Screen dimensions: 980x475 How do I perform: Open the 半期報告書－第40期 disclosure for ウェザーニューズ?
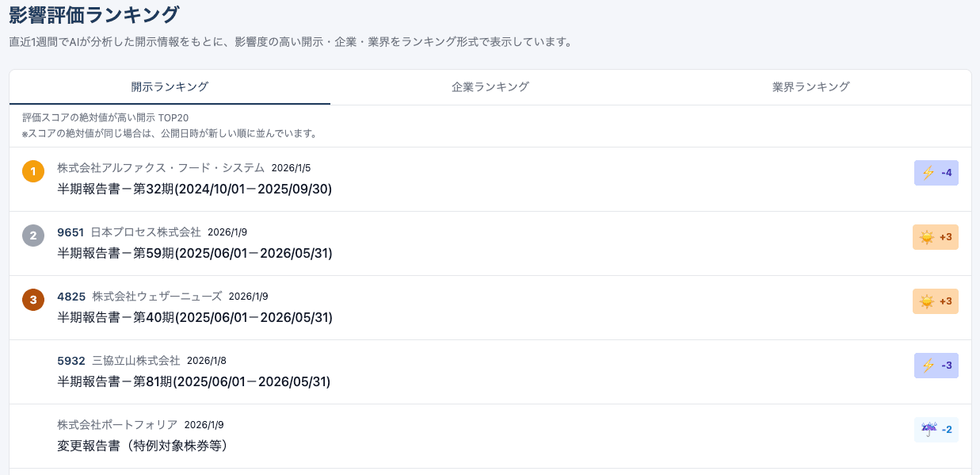pyautogui.click(x=193, y=316)
